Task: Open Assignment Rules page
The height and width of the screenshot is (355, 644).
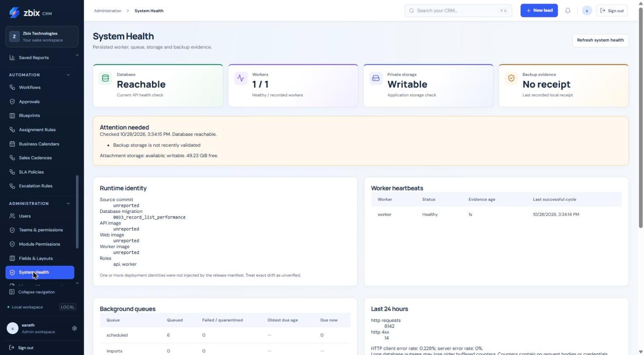Action: click(x=40, y=130)
